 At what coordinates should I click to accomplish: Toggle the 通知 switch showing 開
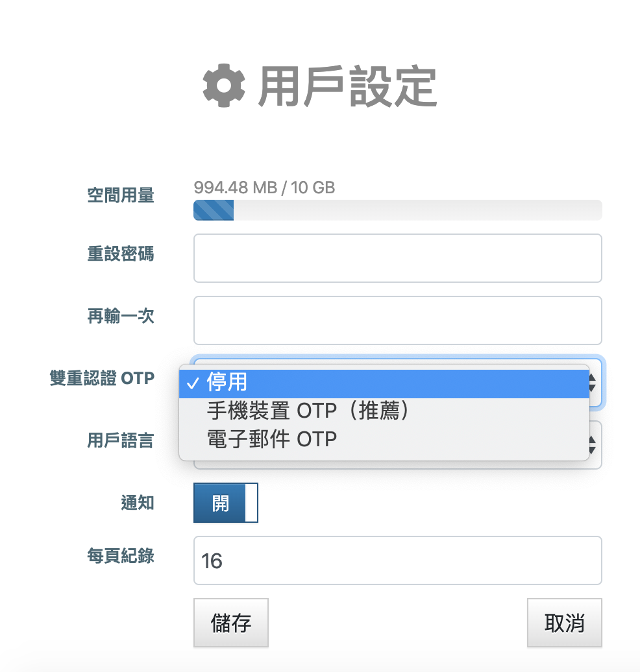point(225,503)
